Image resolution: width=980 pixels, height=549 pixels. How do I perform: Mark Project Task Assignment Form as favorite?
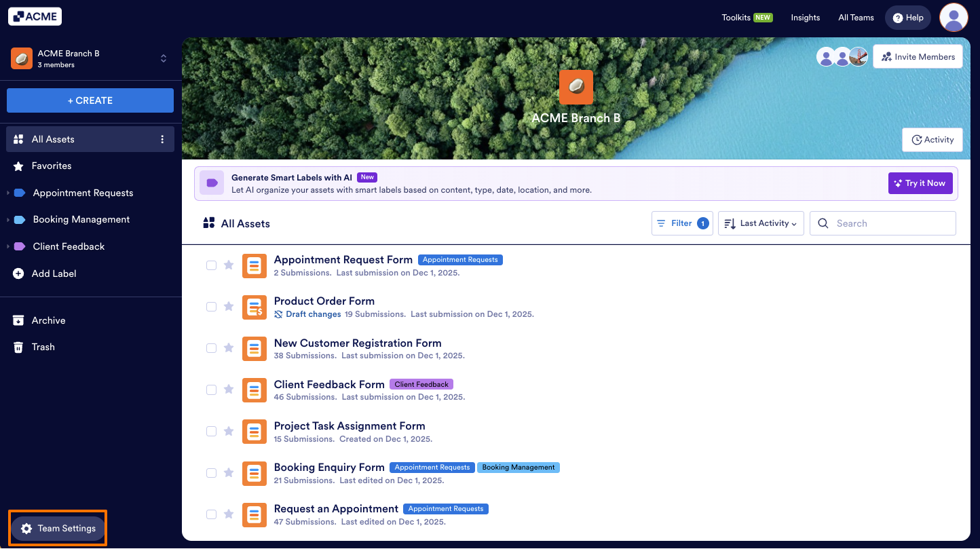coord(229,431)
